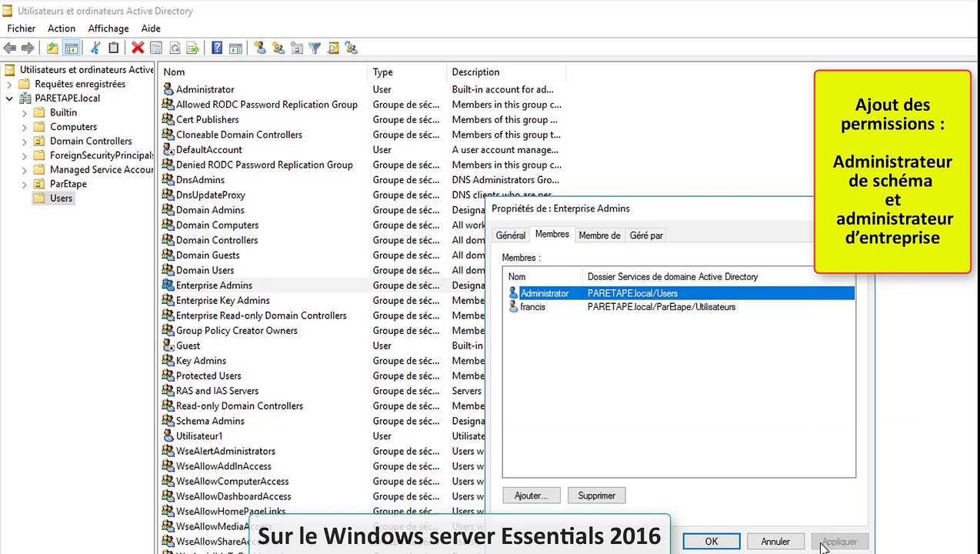Click the Refresh toolbar icon
980x554 pixels.
click(175, 48)
